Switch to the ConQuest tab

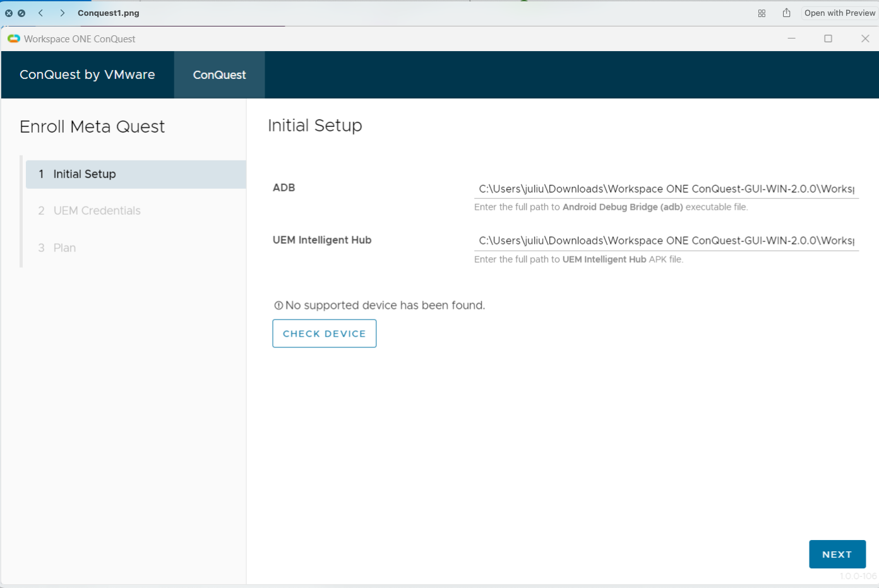219,75
